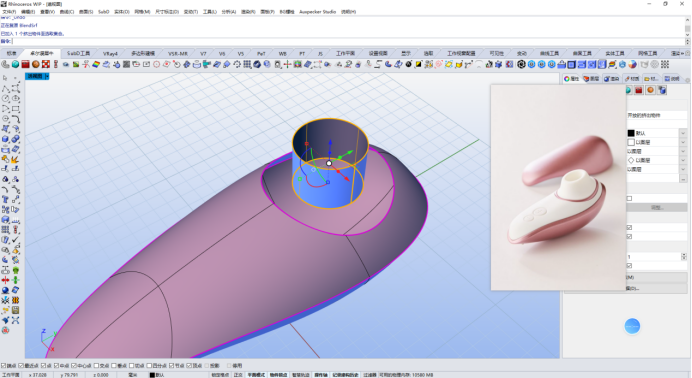The width and height of the screenshot is (692, 378).
Task: Click the red box icon in top toolbar
Action: (x=26, y=64)
